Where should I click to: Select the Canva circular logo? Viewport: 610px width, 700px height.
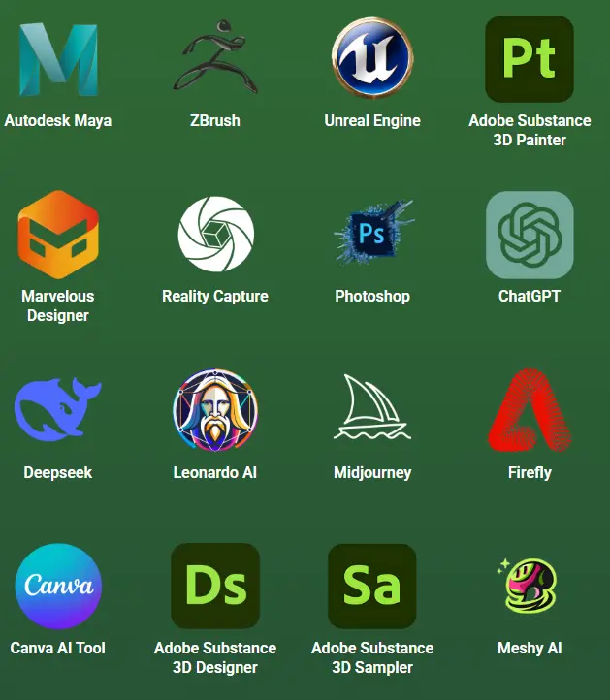pos(58,587)
